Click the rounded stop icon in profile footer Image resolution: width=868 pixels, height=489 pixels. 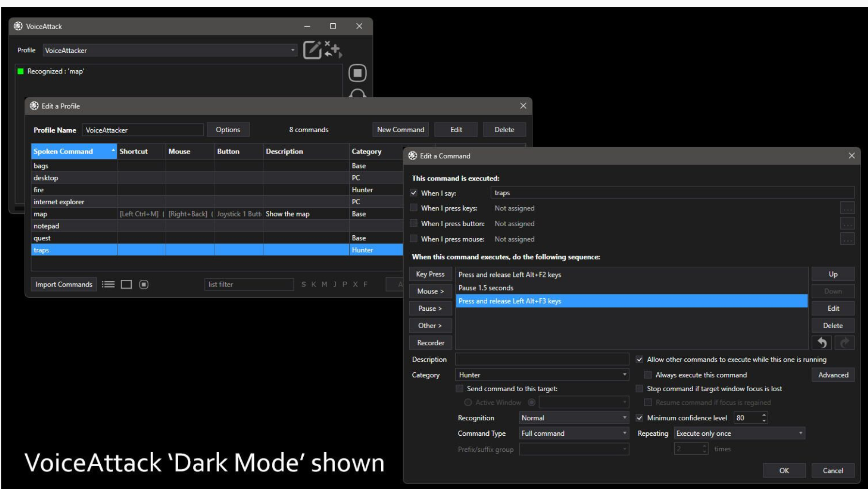tap(144, 284)
